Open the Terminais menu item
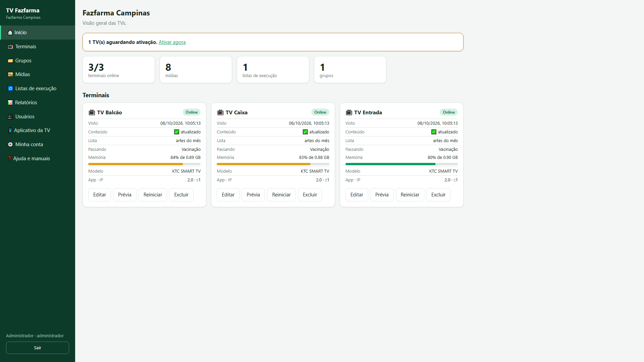The image size is (644, 362). [x=38, y=47]
